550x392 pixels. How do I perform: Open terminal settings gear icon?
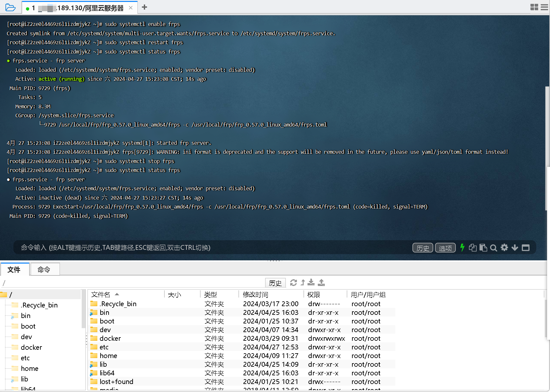504,247
